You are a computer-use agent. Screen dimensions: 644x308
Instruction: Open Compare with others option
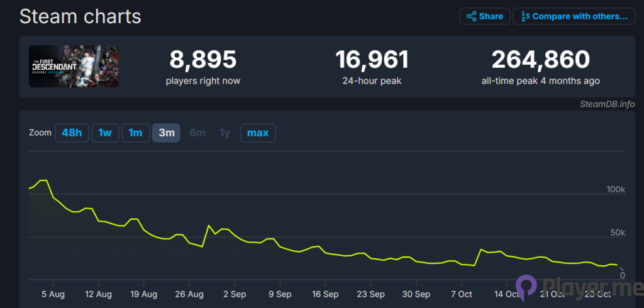(x=573, y=16)
